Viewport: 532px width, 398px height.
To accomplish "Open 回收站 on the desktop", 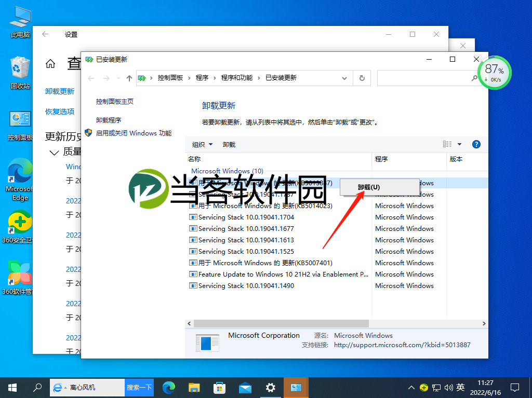I will (19, 67).
